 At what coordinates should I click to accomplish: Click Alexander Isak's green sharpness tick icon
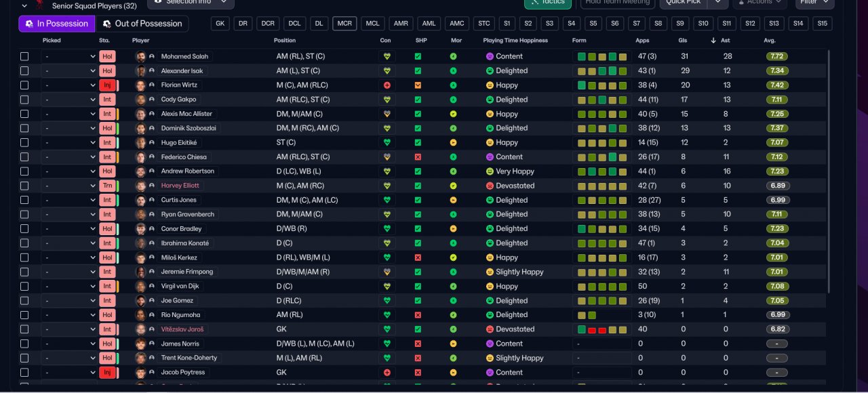418,70
